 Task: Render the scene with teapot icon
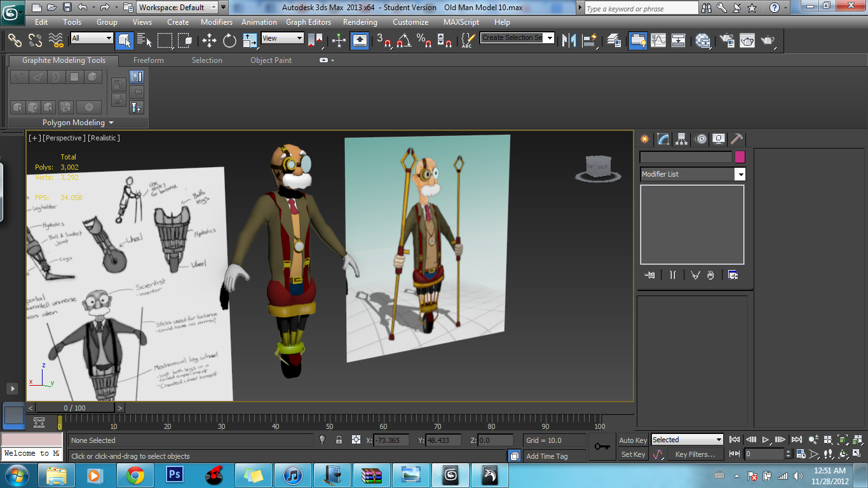click(768, 41)
